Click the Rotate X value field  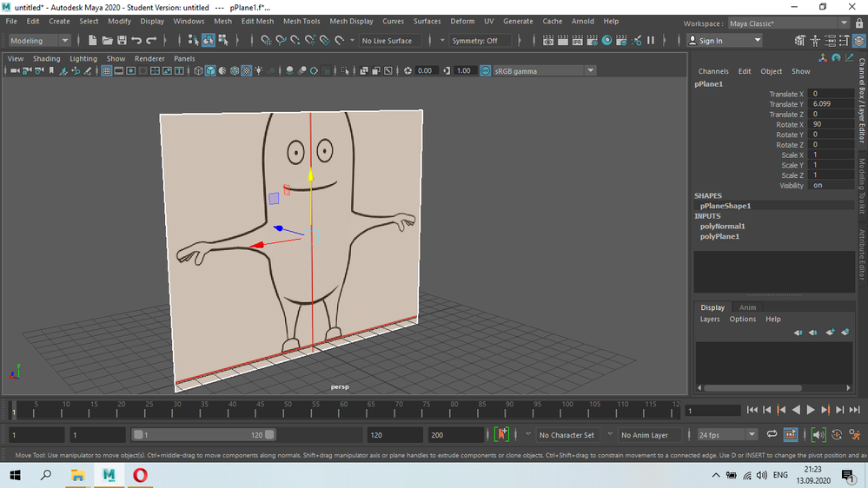831,124
